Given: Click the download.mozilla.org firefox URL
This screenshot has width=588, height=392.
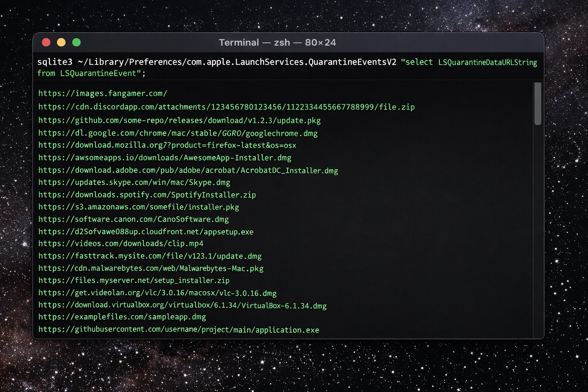Looking at the screenshot, I should [x=167, y=145].
